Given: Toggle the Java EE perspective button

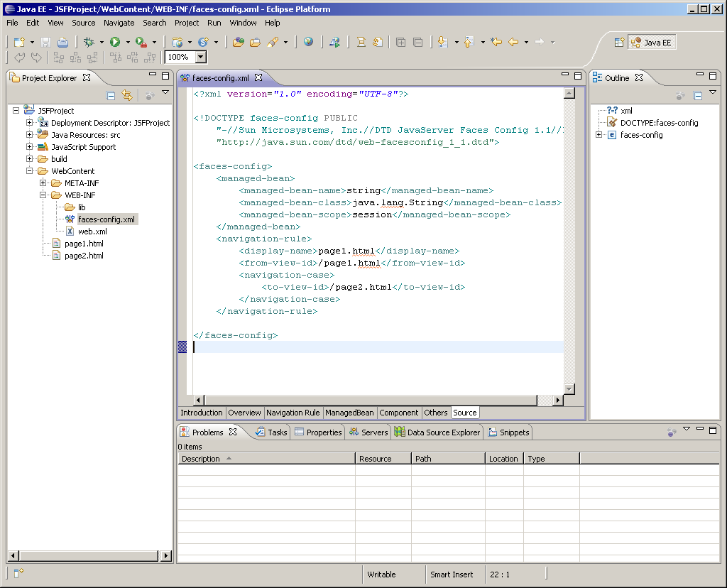Looking at the screenshot, I should click(651, 43).
